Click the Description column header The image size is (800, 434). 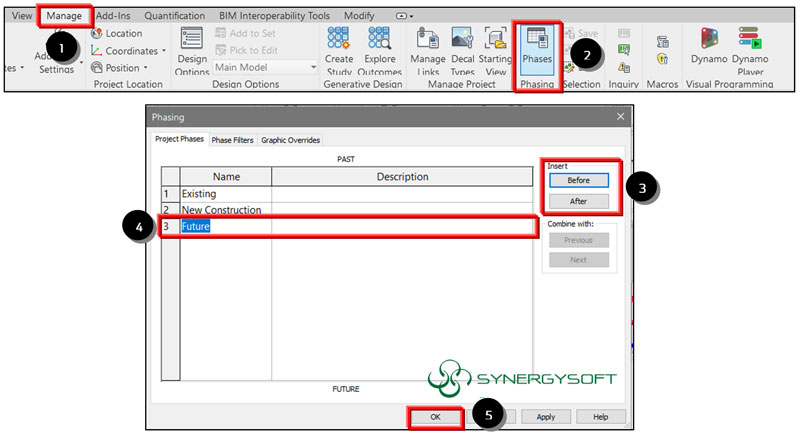(402, 176)
